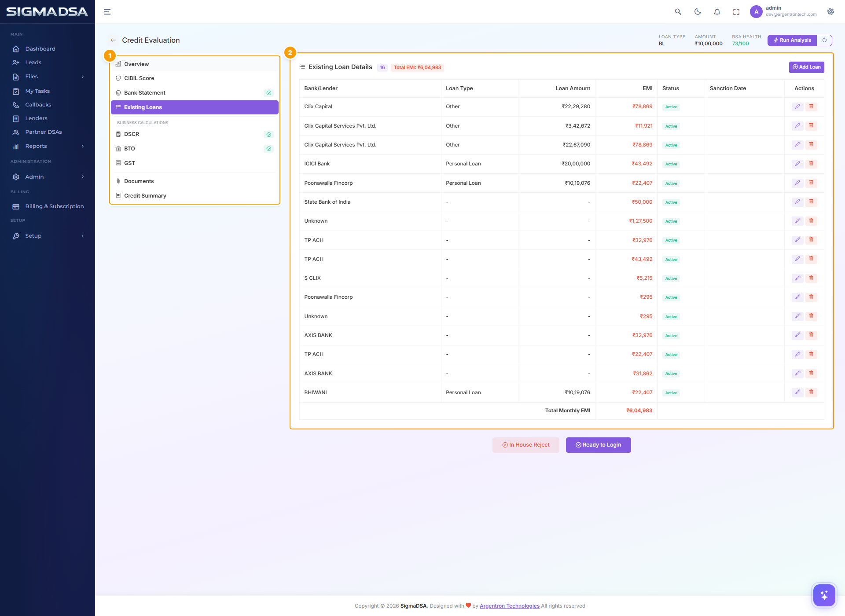
Task: Open the Credit Summary section
Action: 195,196
